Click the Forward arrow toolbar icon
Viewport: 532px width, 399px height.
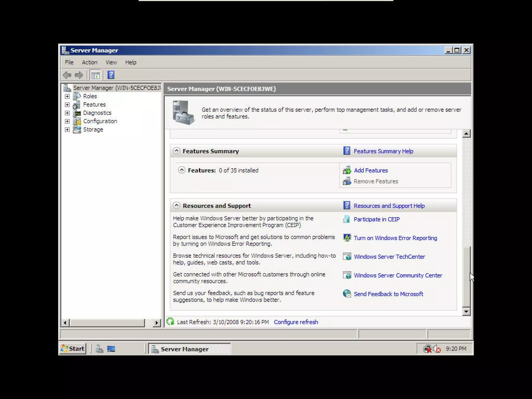79,75
